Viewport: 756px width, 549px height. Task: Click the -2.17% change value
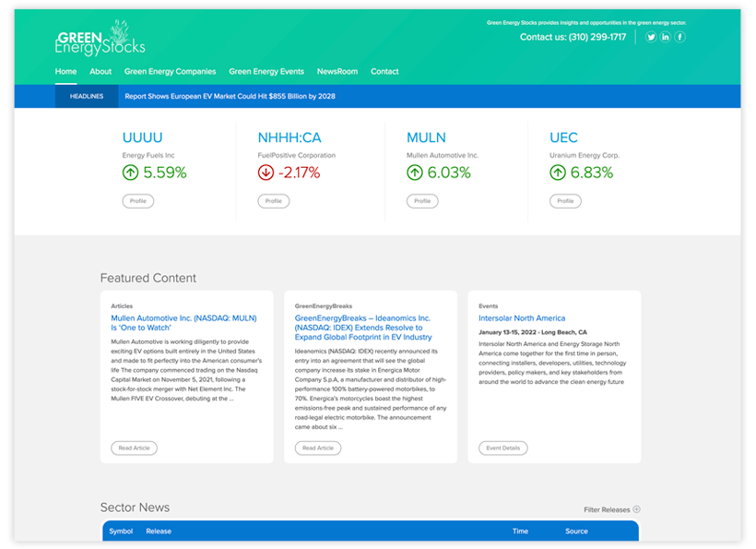(x=299, y=173)
